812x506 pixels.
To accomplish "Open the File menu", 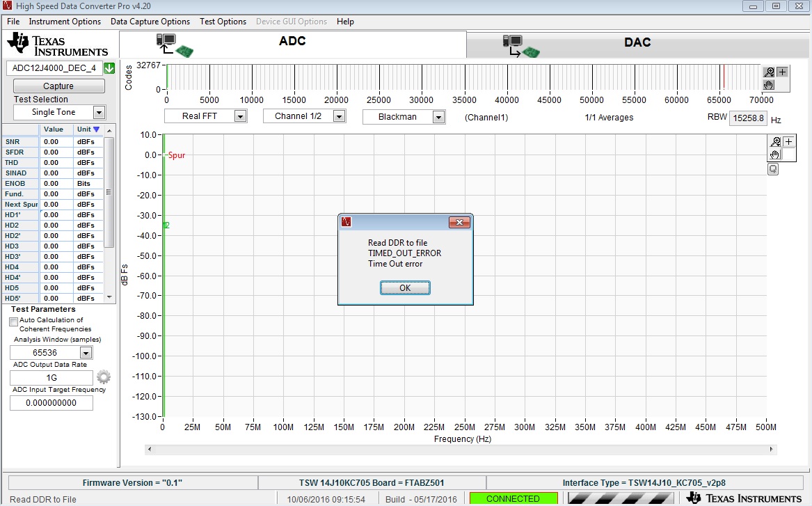I will click(x=13, y=22).
